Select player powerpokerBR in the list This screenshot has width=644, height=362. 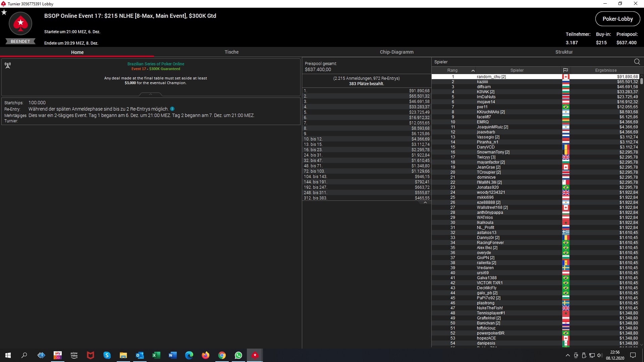pyautogui.click(x=535, y=333)
